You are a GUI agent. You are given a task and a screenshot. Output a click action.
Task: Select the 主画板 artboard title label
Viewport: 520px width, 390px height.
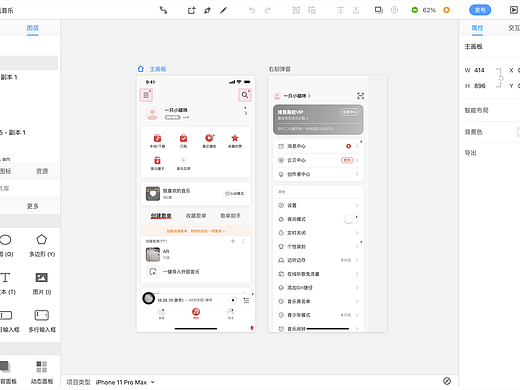tap(158, 69)
